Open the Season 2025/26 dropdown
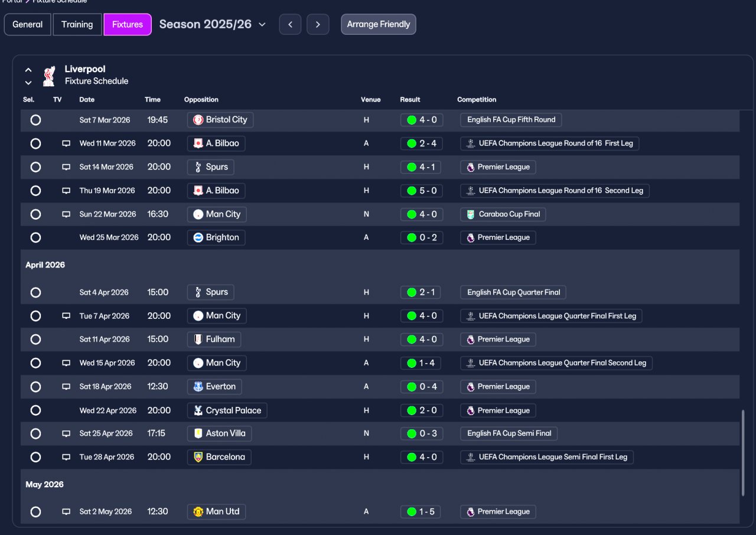This screenshot has width=756, height=535. (x=213, y=24)
